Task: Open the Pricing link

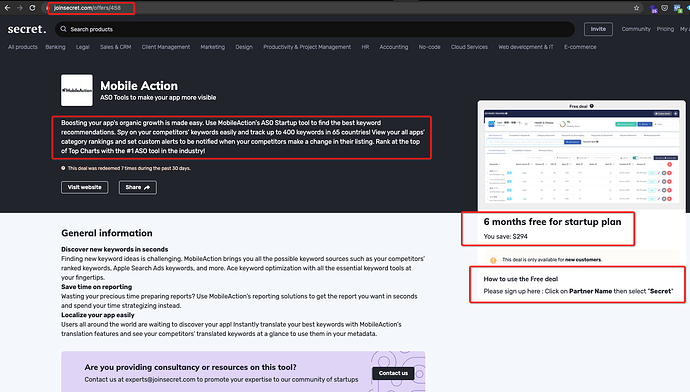Action: pos(665,29)
